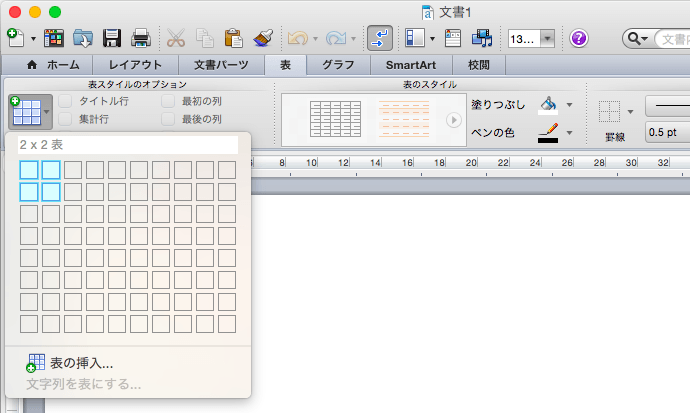Pick the highlighted 2 x 2 grid cell
The width and height of the screenshot is (690, 413).
pyautogui.click(x=51, y=192)
